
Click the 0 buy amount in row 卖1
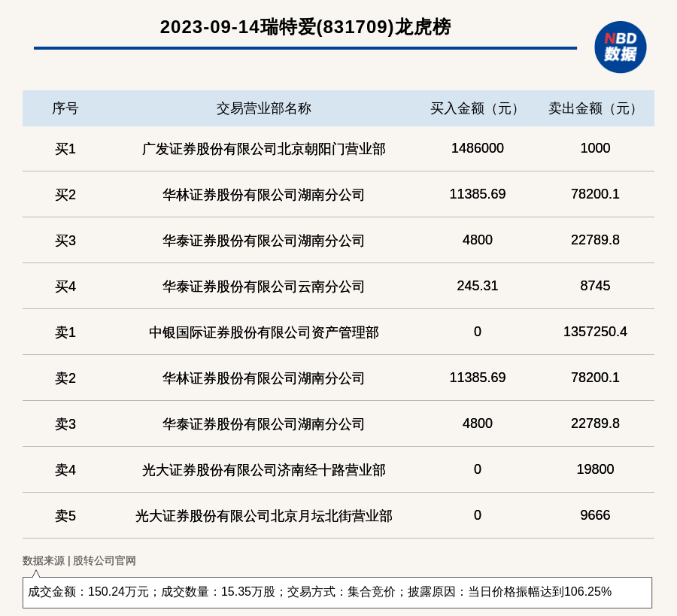pyautogui.click(x=478, y=332)
